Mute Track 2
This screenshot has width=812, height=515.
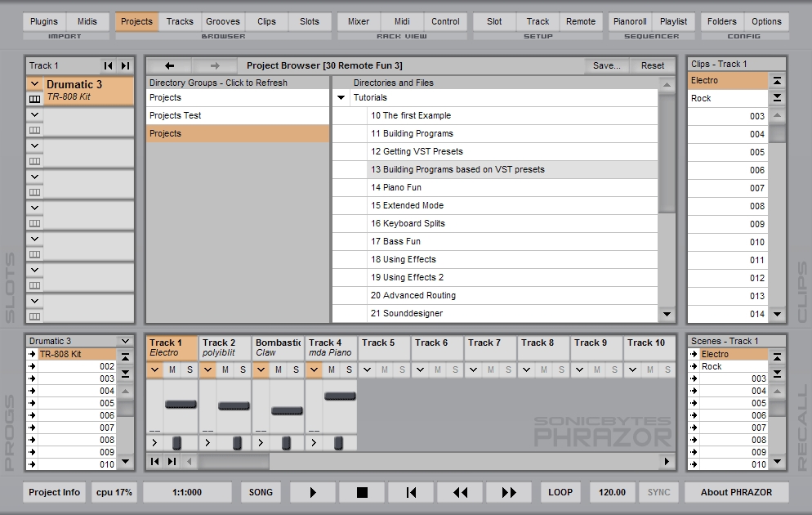point(225,370)
